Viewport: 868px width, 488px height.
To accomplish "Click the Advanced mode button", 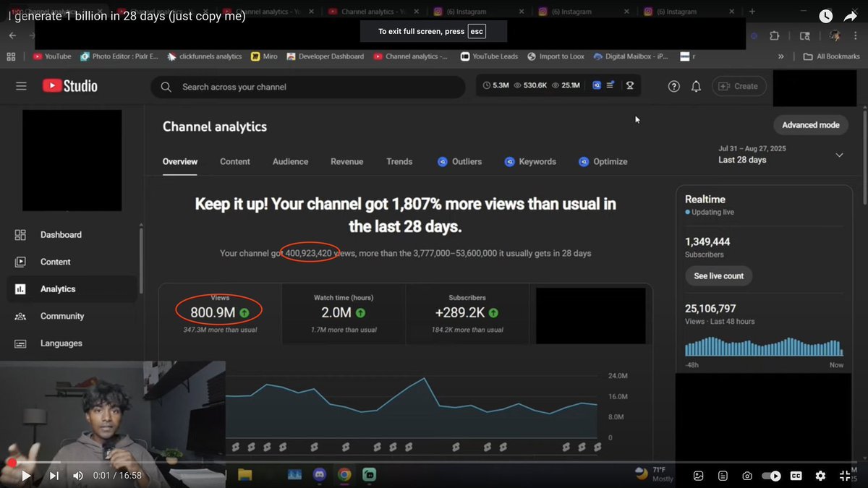I will (x=811, y=125).
